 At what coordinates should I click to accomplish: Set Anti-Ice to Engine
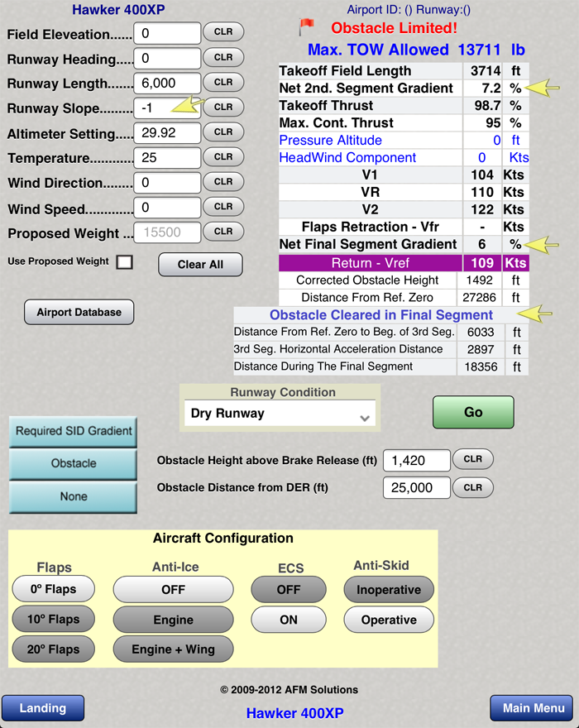point(173,620)
